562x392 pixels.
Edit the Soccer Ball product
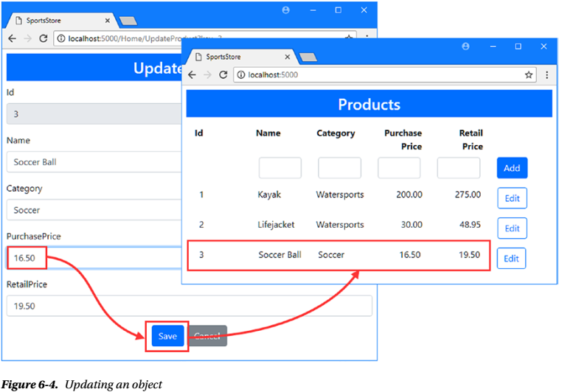[511, 258]
